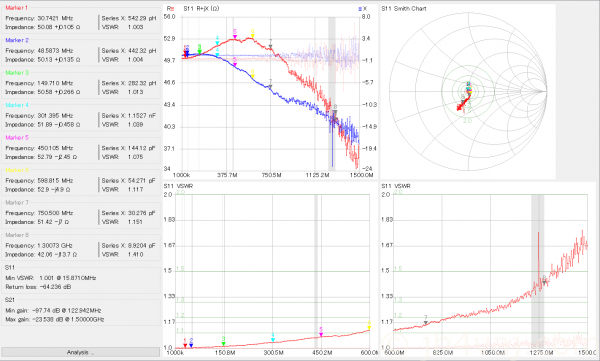Viewport: 600px width, 361px height.
Task: Click Marker 4 frequency value 301.395 MHz
Action: click(x=55, y=116)
